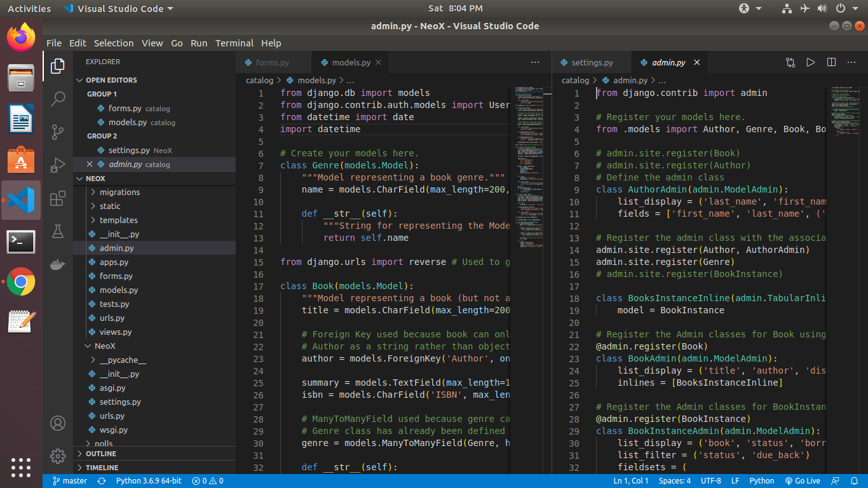Toggle Go Live server in status bar
The height and width of the screenshot is (488, 868).
coord(803,481)
